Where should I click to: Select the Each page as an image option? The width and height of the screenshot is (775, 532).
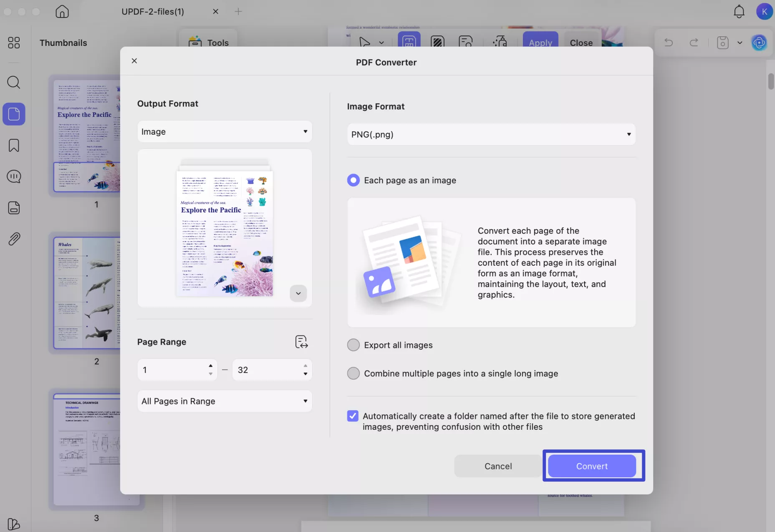click(x=353, y=180)
